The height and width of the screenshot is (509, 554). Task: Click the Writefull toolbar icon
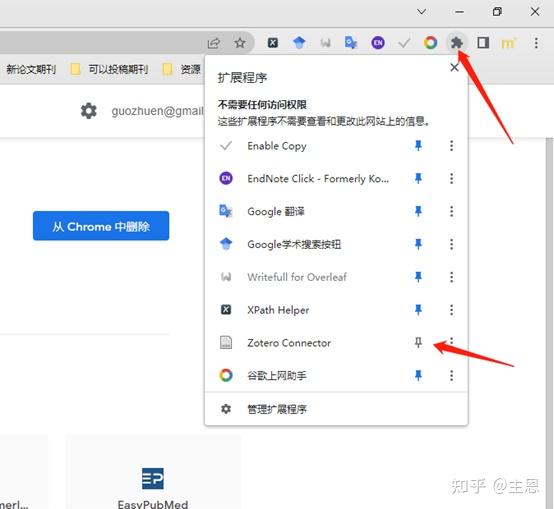point(325,43)
